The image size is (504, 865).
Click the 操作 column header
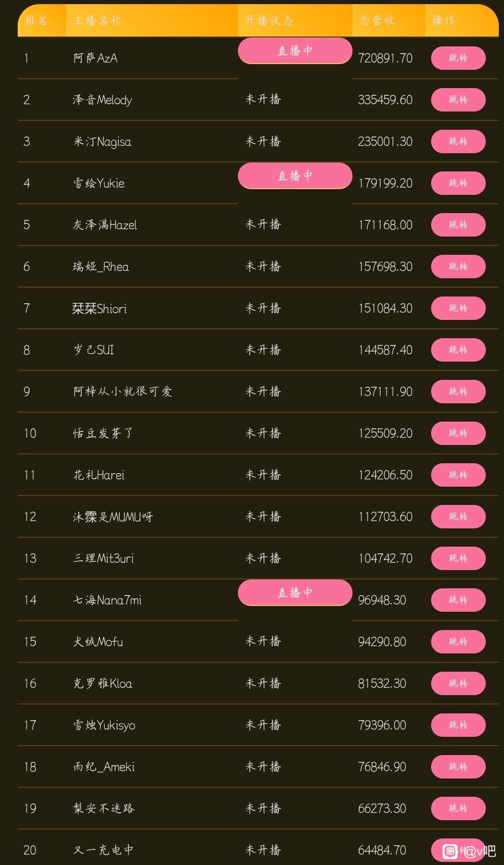click(x=444, y=20)
